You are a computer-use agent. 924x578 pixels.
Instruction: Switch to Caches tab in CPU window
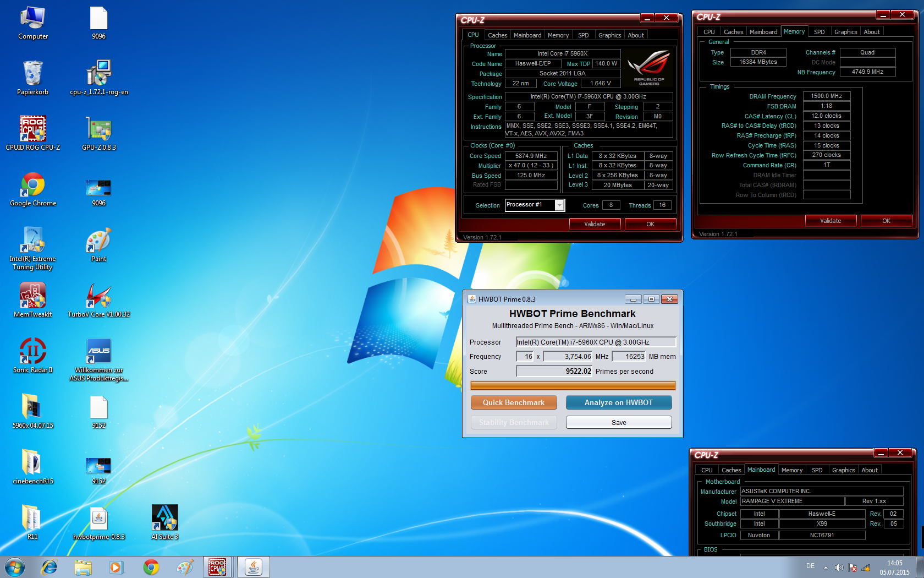click(x=497, y=35)
